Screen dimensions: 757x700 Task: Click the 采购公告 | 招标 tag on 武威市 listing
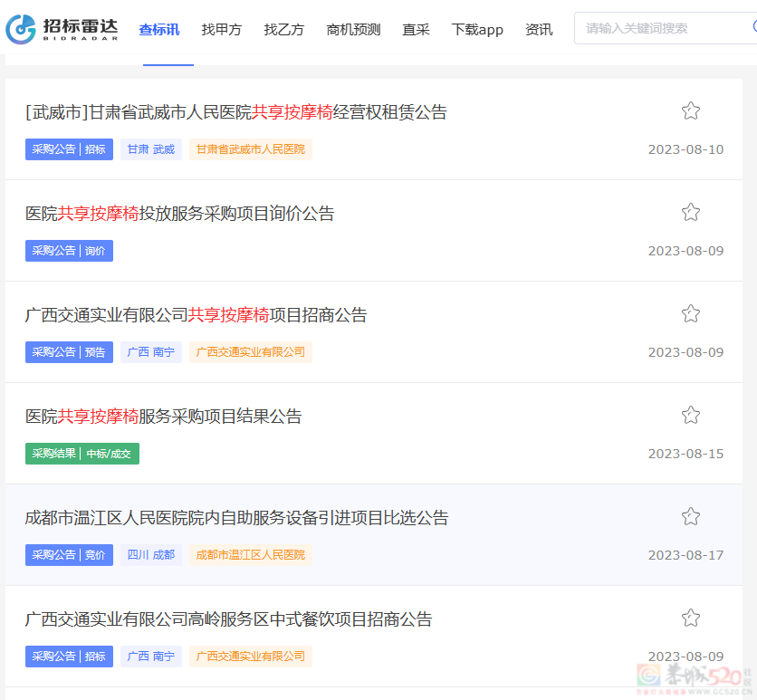[x=69, y=149]
